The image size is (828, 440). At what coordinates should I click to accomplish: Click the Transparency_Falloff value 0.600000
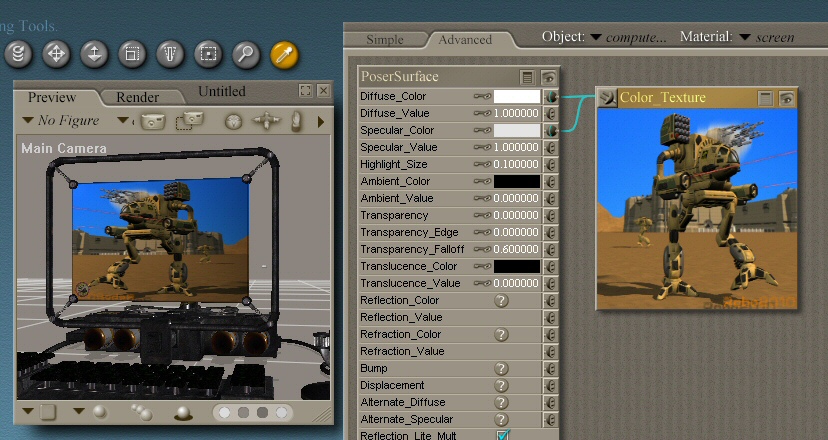(x=516, y=249)
